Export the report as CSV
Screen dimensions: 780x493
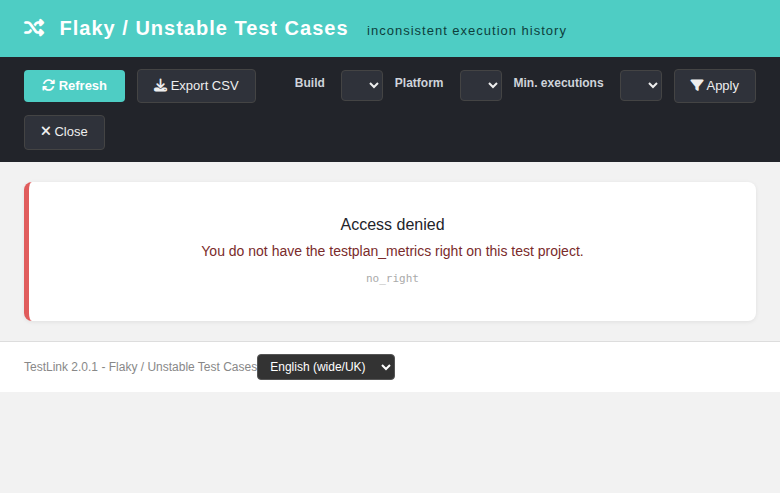point(196,86)
